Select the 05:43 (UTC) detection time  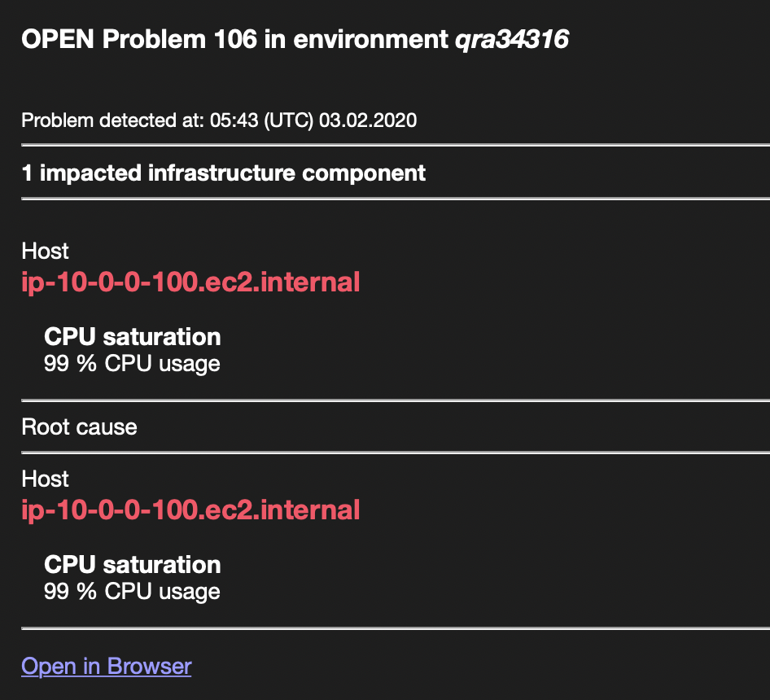261,120
